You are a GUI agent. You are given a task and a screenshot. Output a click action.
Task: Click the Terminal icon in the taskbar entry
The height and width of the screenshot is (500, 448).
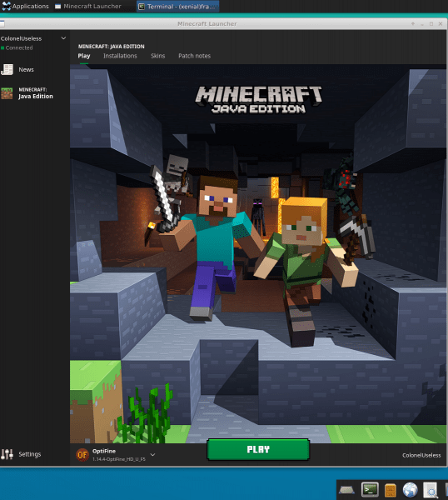[x=142, y=7]
